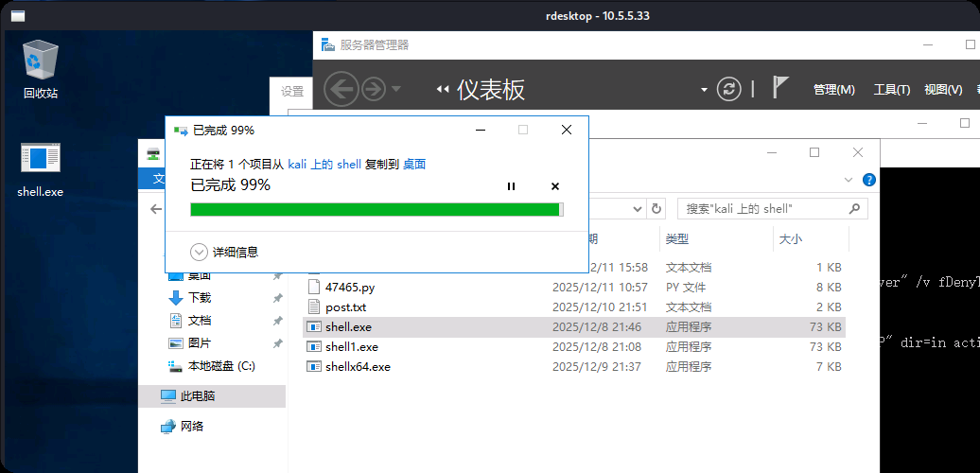
Task: Click the green copy progress bar
Action: pos(376,209)
